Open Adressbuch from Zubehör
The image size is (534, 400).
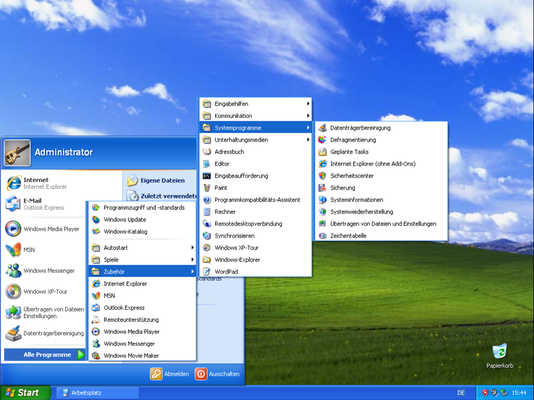pos(255,152)
